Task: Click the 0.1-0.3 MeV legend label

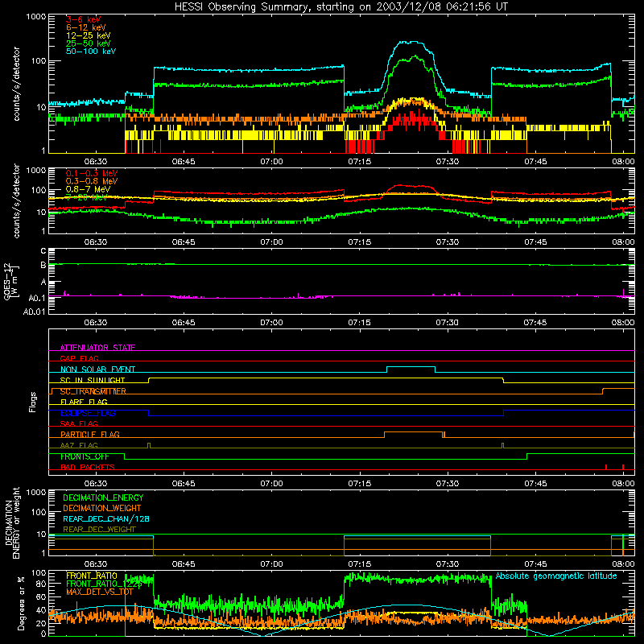Action: pyautogui.click(x=92, y=173)
